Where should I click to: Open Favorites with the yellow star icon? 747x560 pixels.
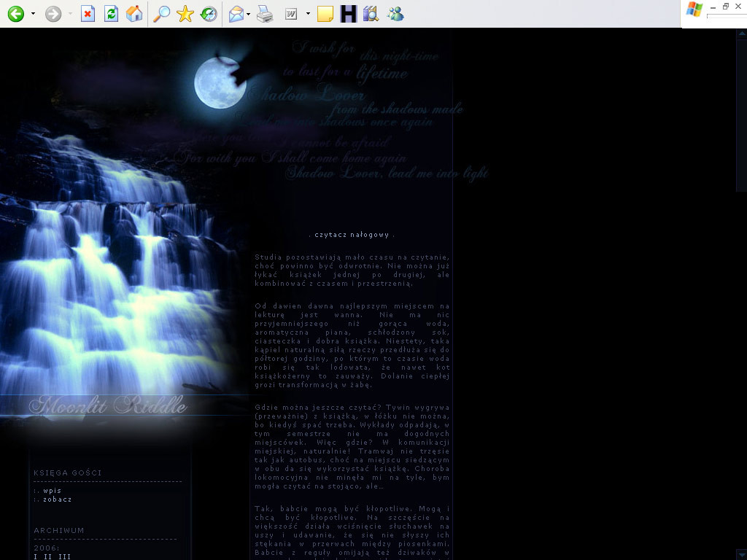click(x=185, y=14)
